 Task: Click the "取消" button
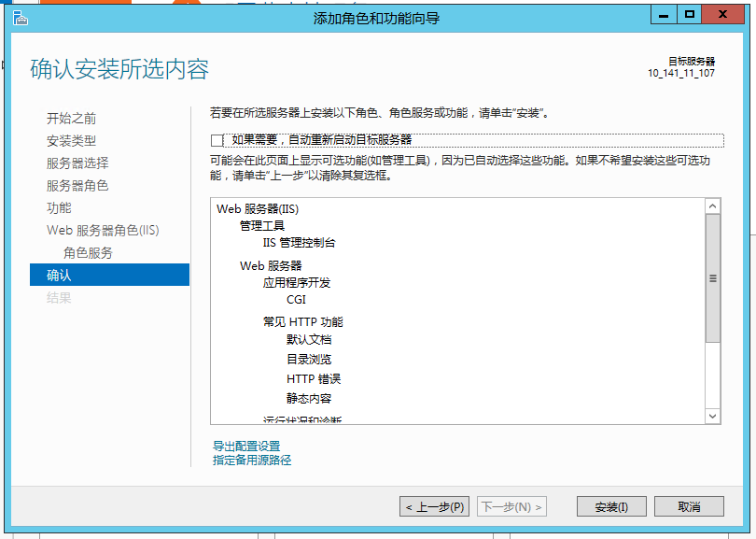pyautogui.click(x=688, y=505)
